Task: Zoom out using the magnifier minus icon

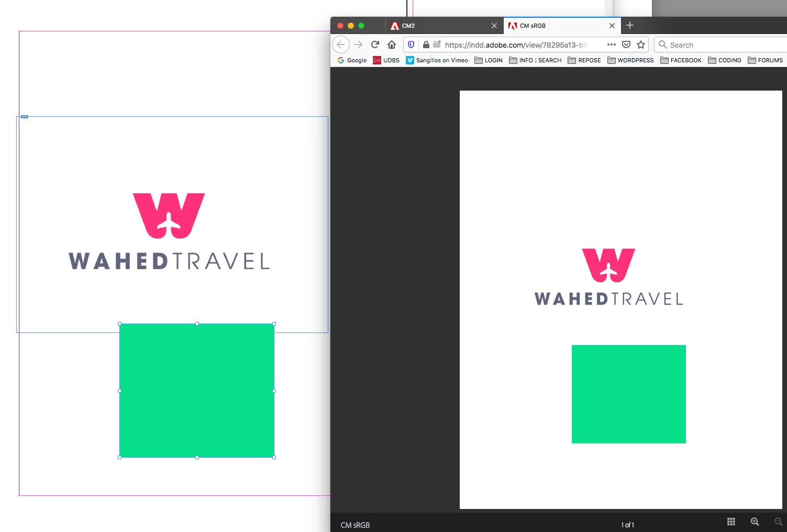Action: pyautogui.click(x=779, y=522)
